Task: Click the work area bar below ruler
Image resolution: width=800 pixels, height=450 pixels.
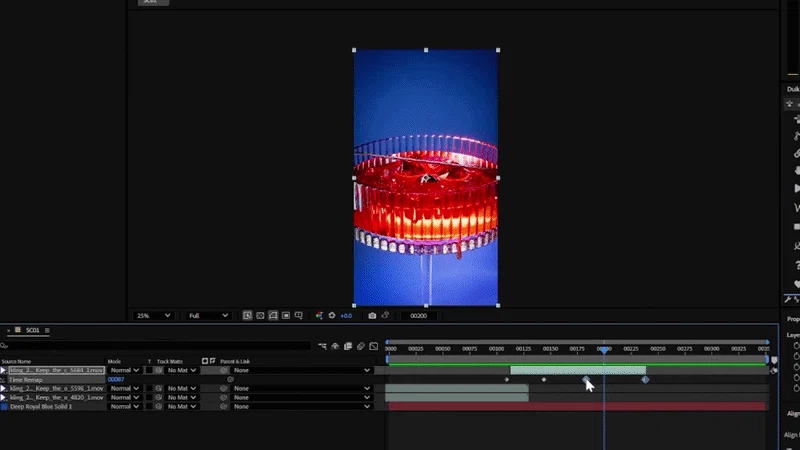Action: tap(577, 359)
